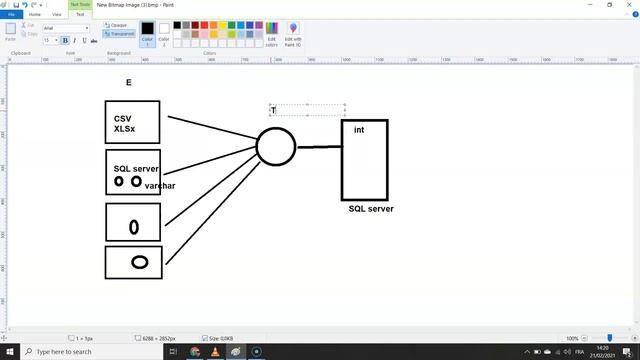Screen dimensions: 640x360
Task: Collapse the ribbon with the chevron
Action: pyautogui.click(x=627, y=14)
